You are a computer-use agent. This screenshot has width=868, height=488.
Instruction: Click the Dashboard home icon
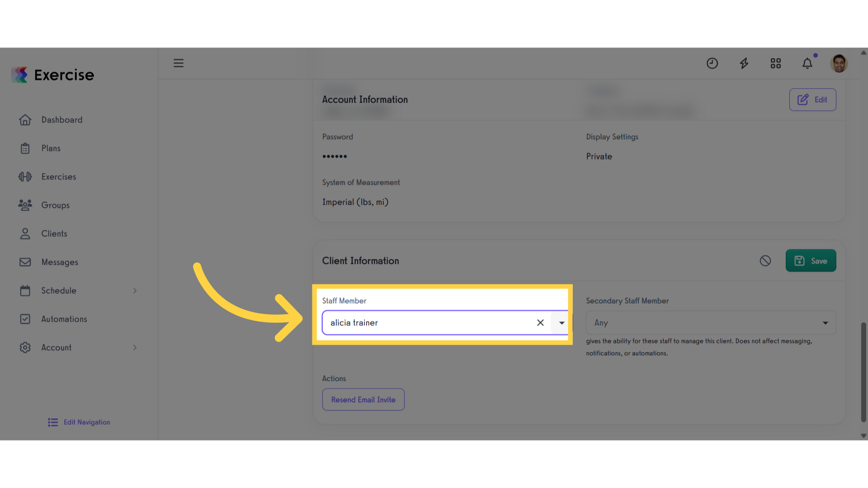[x=25, y=120]
